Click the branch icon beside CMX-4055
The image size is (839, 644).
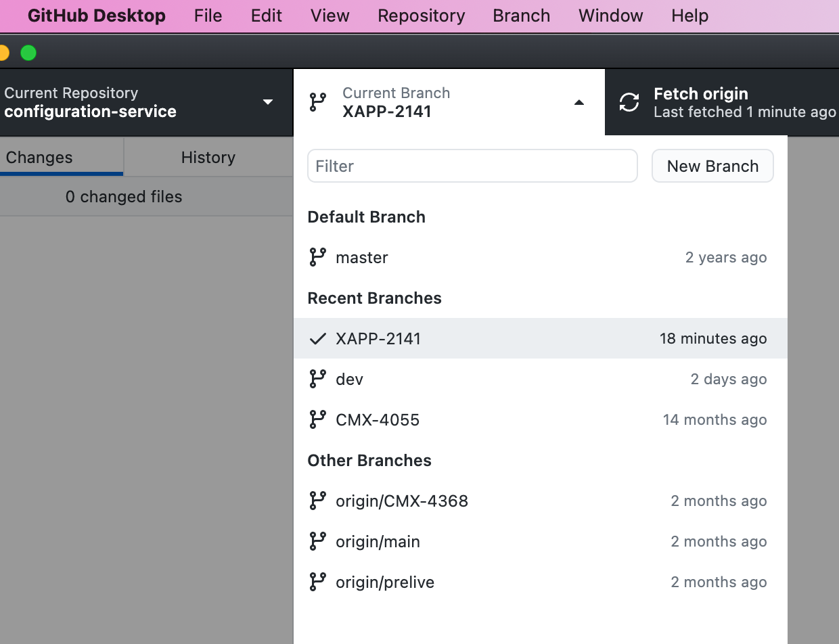point(317,419)
